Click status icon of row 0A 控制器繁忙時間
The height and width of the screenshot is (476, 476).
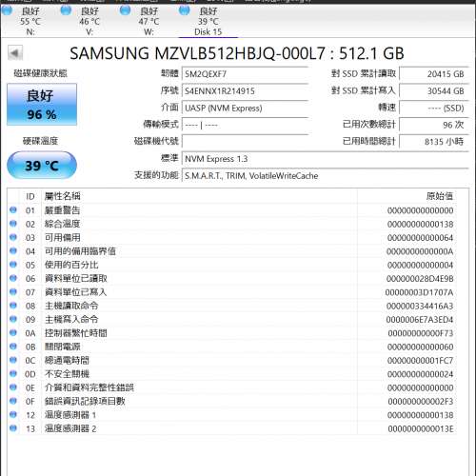13,332
